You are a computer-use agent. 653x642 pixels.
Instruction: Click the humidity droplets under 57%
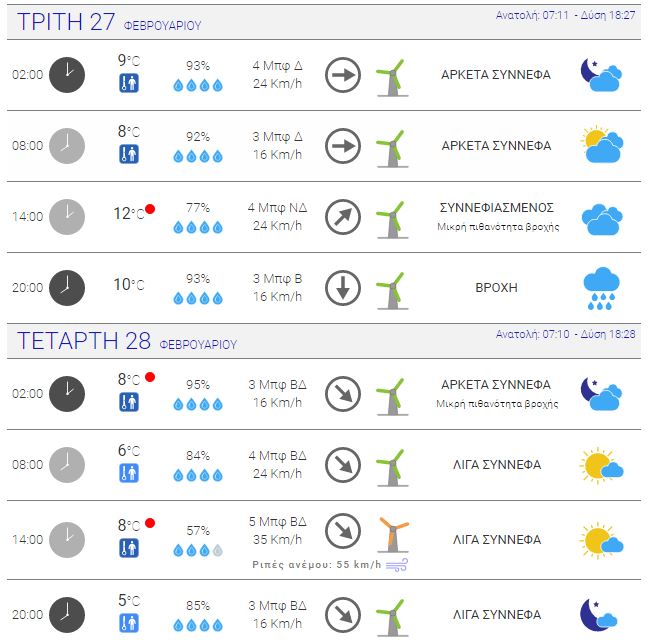coord(198,551)
